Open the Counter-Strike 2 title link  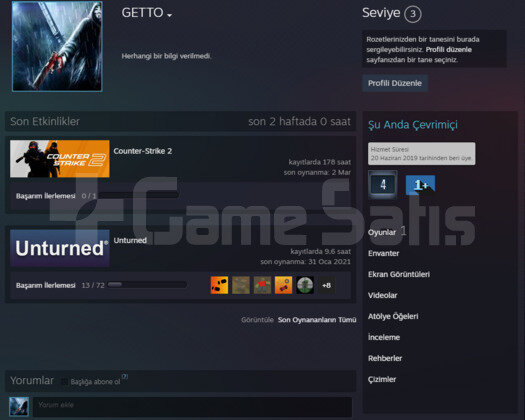143,151
